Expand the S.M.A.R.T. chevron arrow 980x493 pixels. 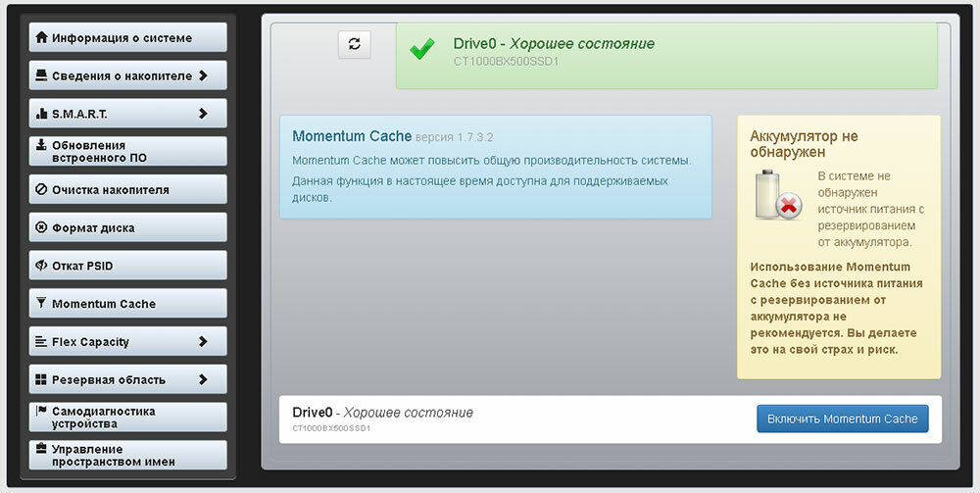(x=203, y=114)
